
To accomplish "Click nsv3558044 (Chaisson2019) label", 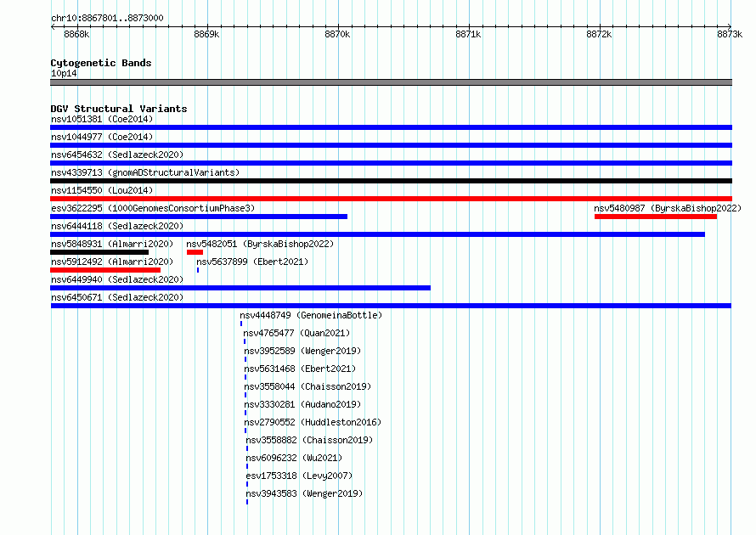I will tap(307, 386).
